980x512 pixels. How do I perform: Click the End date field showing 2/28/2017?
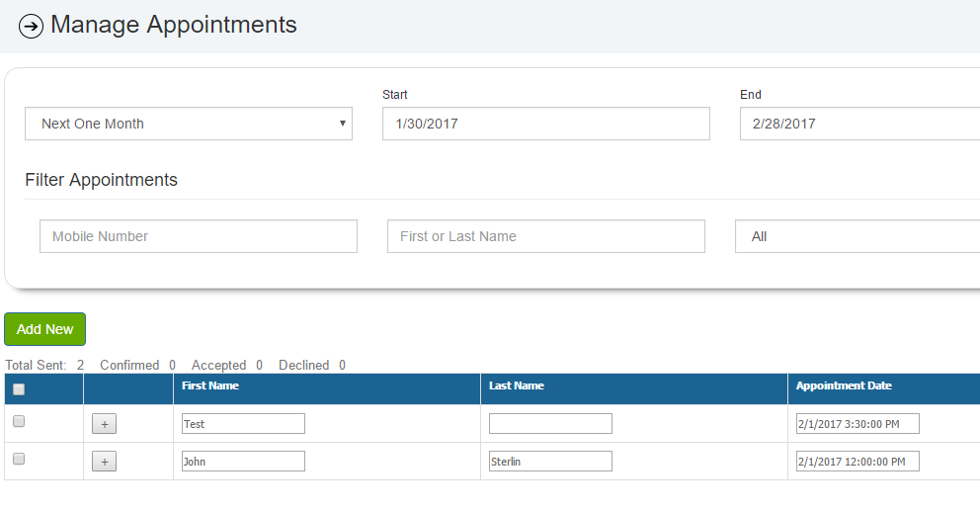click(x=860, y=124)
